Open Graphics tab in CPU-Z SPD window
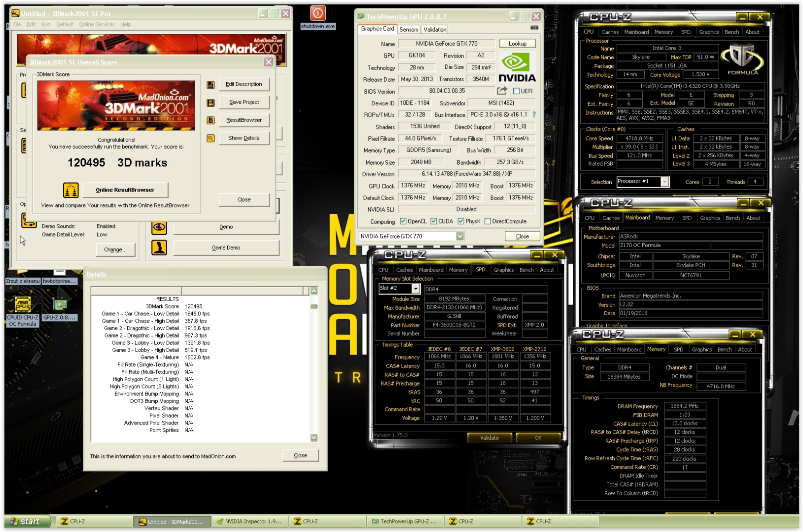Screen dimensions: 803x532 504,270
